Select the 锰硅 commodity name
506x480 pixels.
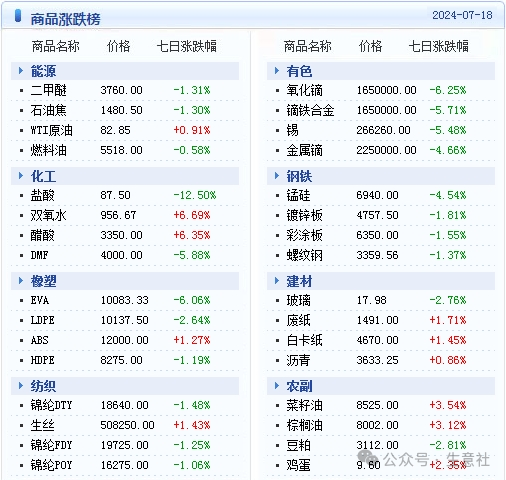[x=298, y=195]
